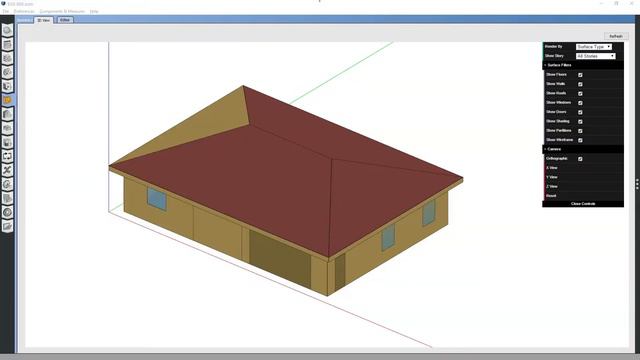Open the Run Simulation tab icon
The width and height of the screenshot is (640, 360).
pos(7,212)
